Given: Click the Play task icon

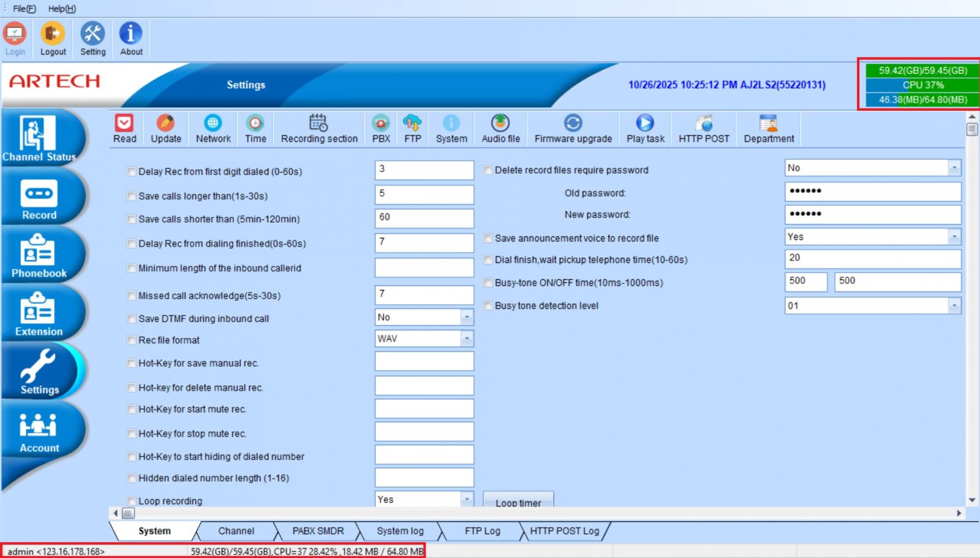Looking at the screenshot, I should click(x=644, y=129).
